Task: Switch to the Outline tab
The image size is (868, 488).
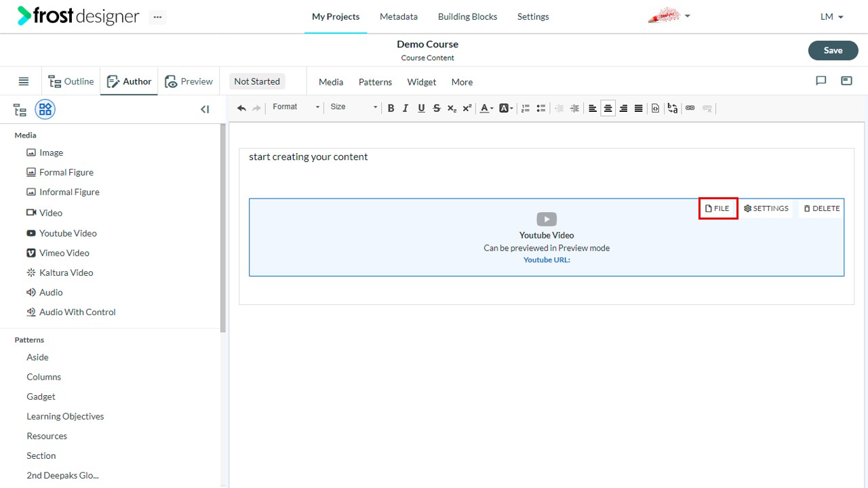Action: 71,81
